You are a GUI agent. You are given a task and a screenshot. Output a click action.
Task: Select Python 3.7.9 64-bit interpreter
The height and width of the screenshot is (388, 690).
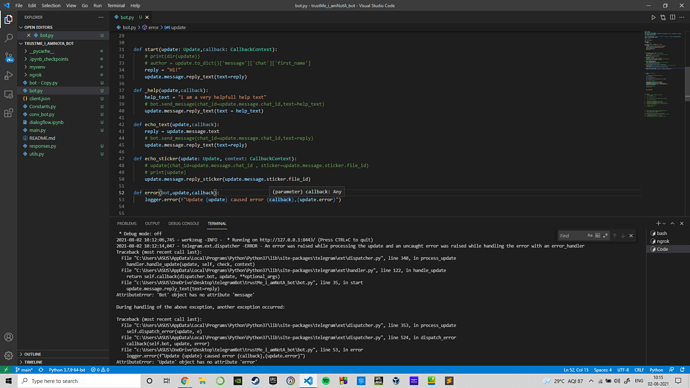[x=67, y=370]
